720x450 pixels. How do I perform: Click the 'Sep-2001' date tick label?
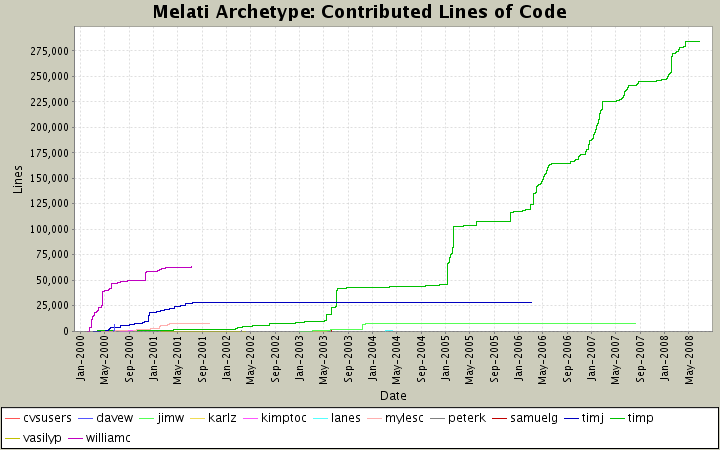tap(202, 360)
